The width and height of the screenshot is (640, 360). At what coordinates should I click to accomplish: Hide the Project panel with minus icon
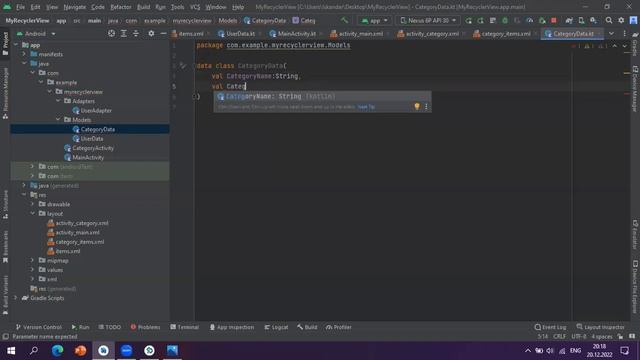coord(163,33)
